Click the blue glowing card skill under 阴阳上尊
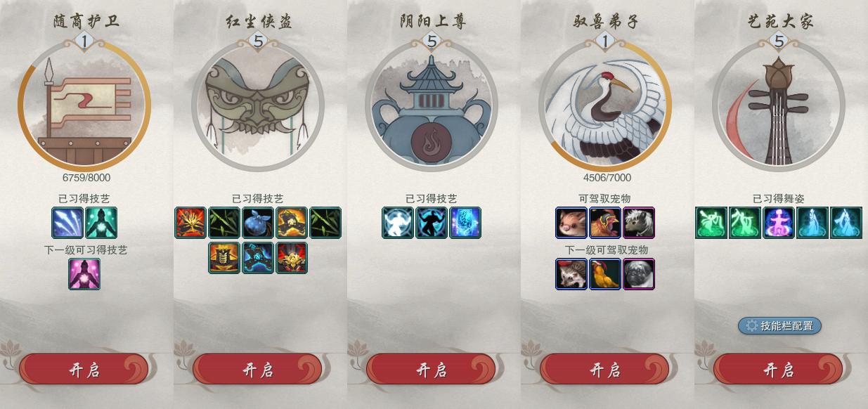Screen dimensions: 868x409 pos(465,223)
